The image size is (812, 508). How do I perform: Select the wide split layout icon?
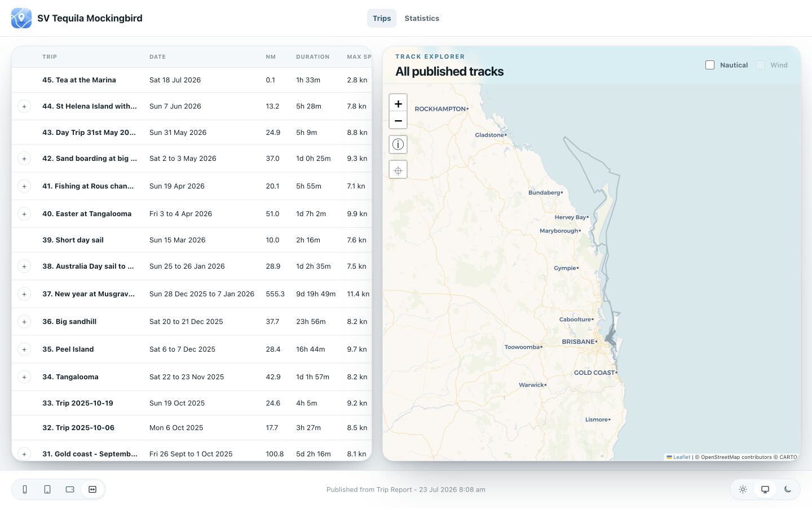92,489
